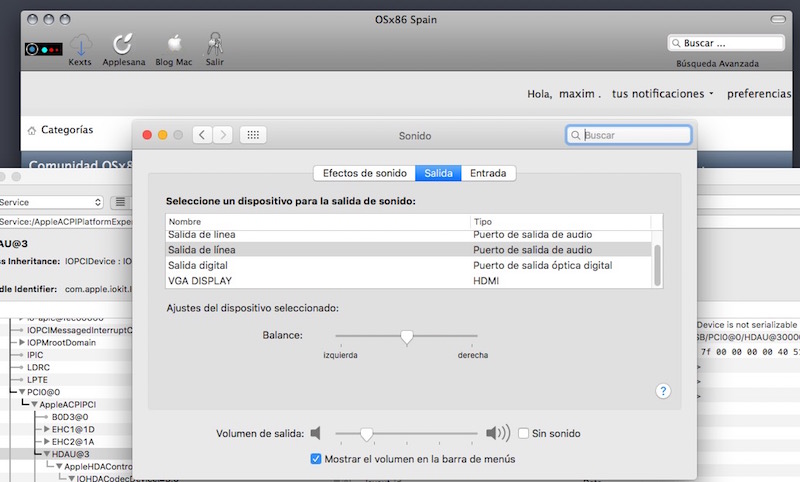Click magnifier icon in OSx86 Buscar field
The image size is (800, 482).
pyautogui.click(x=676, y=43)
